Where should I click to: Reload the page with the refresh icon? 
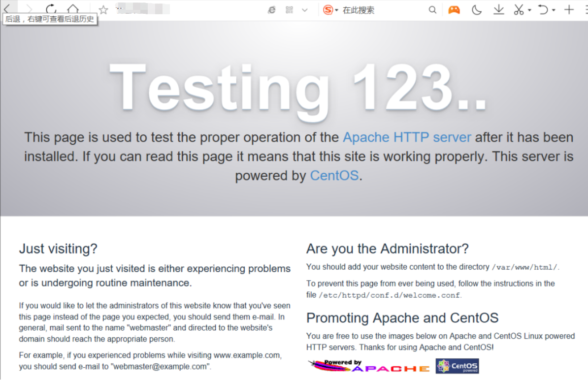click(51, 9)
